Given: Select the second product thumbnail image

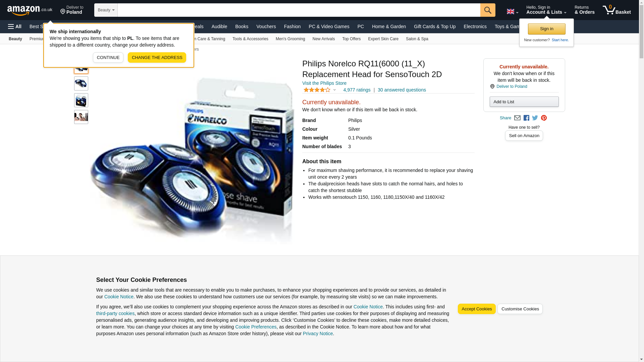Looking at the screenshot, I should (x=81, y=83).
